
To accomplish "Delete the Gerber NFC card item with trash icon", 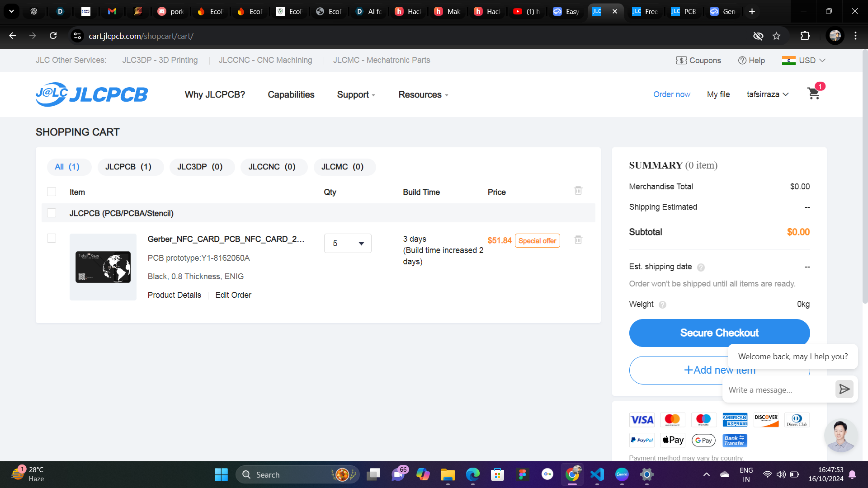I will click(x=578, y=240).
